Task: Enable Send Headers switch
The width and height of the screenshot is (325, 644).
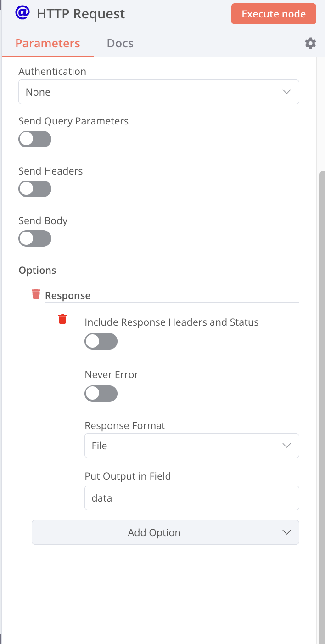Action: pyautogui.click(x=35, y=189)
